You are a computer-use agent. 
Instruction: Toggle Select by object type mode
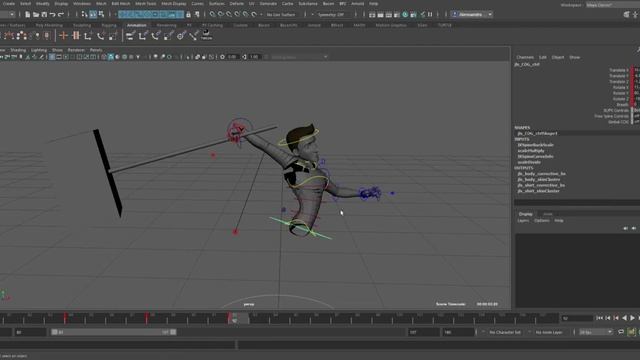pos(93,14)
